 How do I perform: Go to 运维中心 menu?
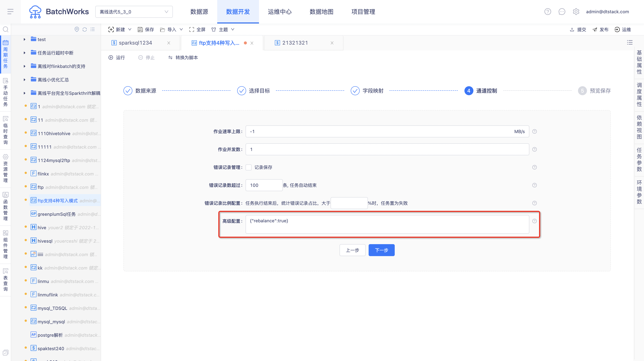point(279,12)
